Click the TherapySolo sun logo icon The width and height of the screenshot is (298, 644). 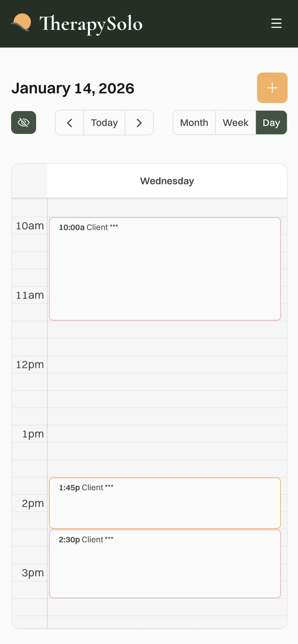22,23
